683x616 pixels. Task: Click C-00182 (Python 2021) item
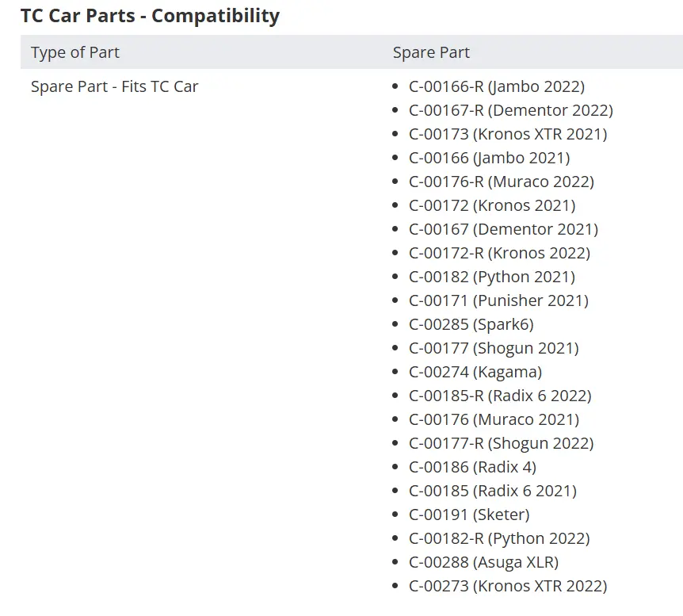pos(492,277)
